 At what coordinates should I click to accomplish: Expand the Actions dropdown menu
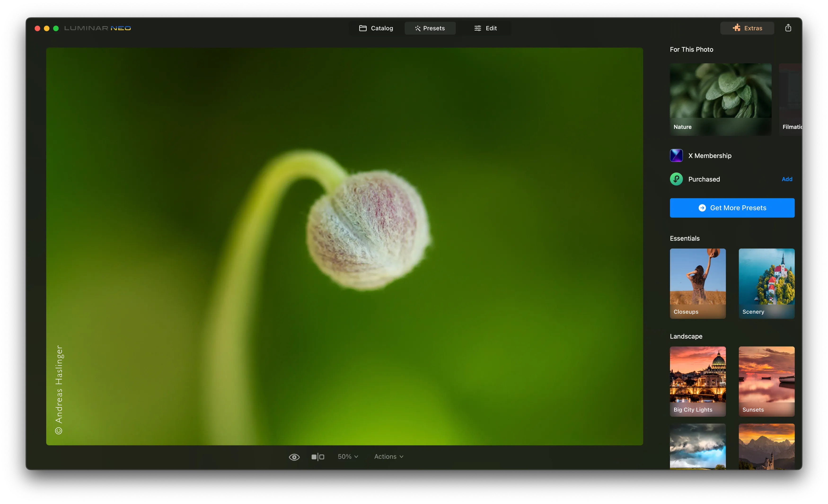click(x=388, y=457)
